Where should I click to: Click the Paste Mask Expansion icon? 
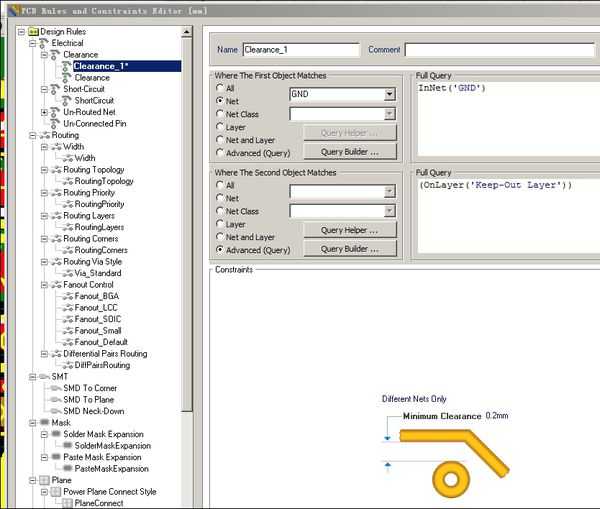(56, 457)
